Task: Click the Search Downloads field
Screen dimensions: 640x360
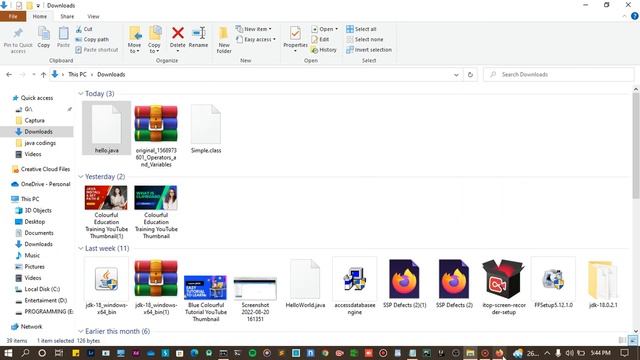Action: 559,74
